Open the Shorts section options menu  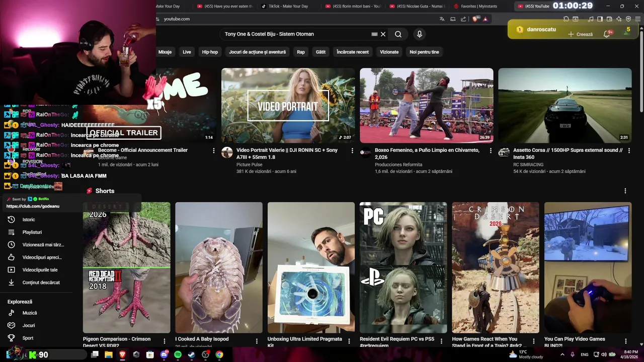[625, 191]
